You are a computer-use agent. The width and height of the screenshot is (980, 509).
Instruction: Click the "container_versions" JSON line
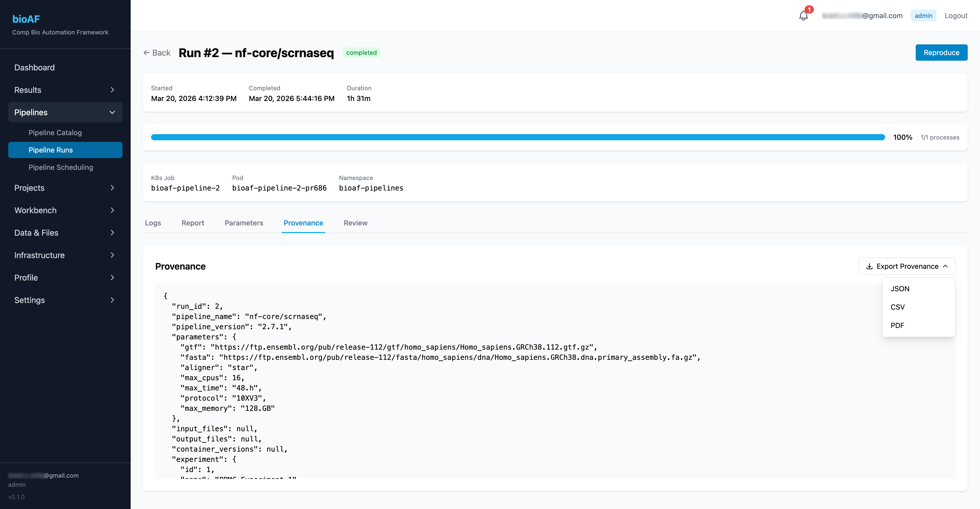(x=229, y=449)
